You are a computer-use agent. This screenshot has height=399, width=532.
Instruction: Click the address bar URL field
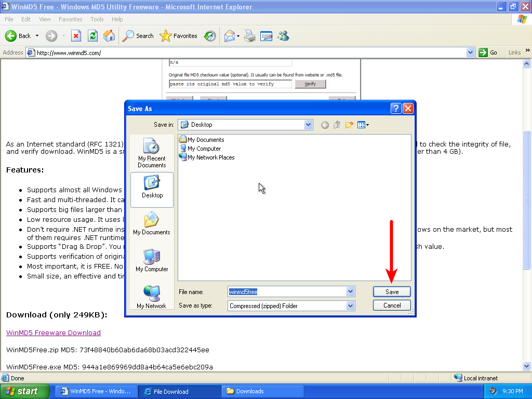point(246,52)
